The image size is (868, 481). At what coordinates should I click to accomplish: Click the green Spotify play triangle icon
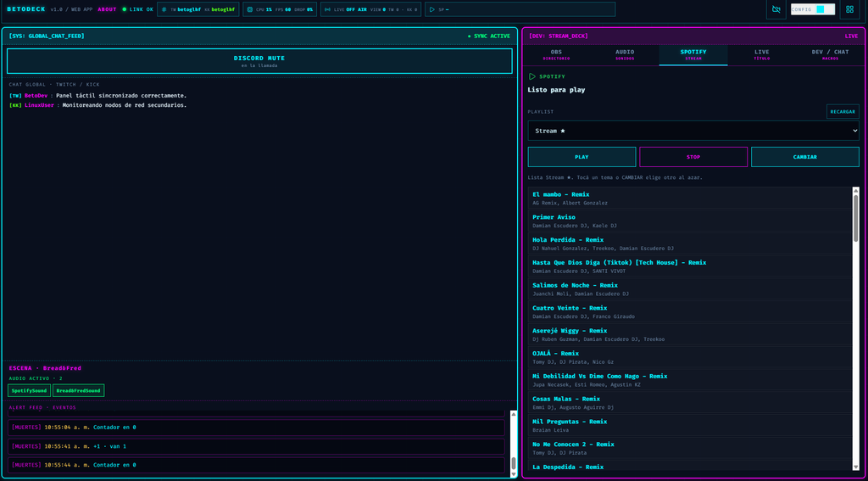532,76
